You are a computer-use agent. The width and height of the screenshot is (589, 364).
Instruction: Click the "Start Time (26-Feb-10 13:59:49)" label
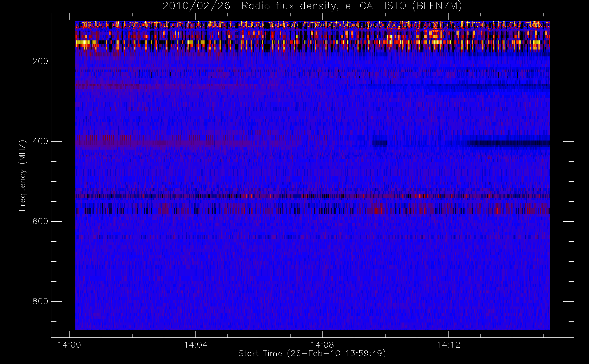(312, 353)
